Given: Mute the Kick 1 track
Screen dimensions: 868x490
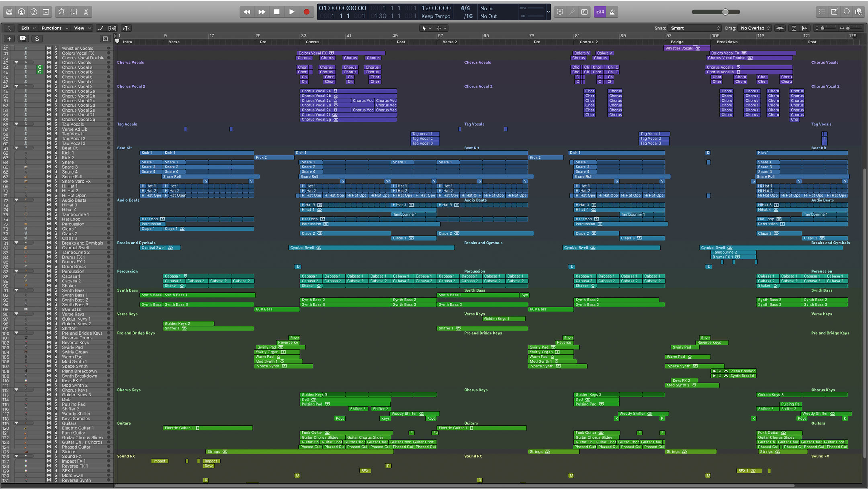Looking at the screenshot, I should tap(49, 153).
